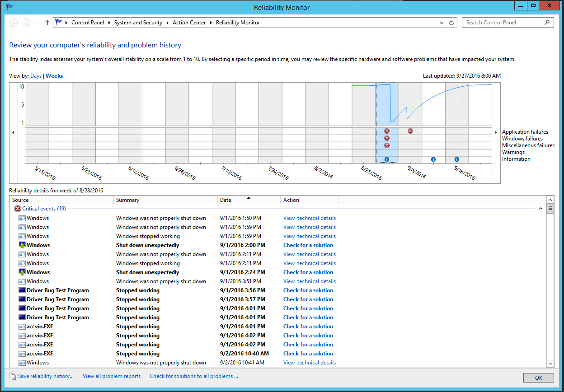
Task: Click the refresh icon in the address bar
Action: click(451, 22)
